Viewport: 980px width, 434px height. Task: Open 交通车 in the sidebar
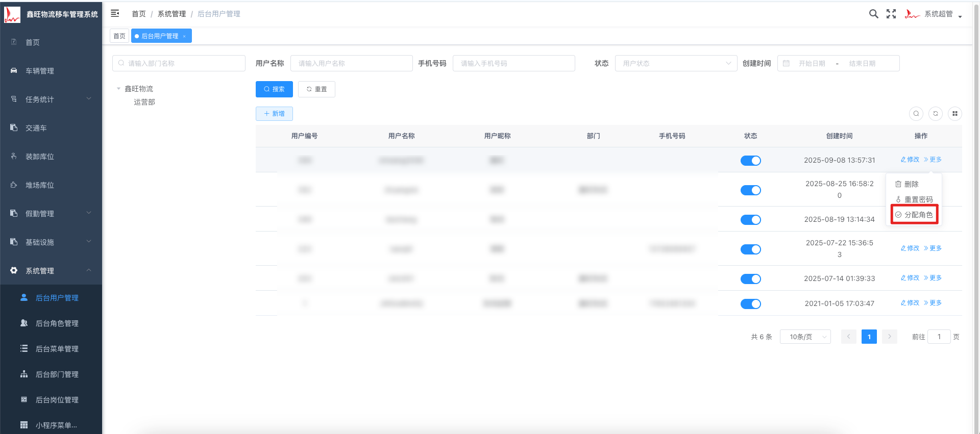coord(51,128)
